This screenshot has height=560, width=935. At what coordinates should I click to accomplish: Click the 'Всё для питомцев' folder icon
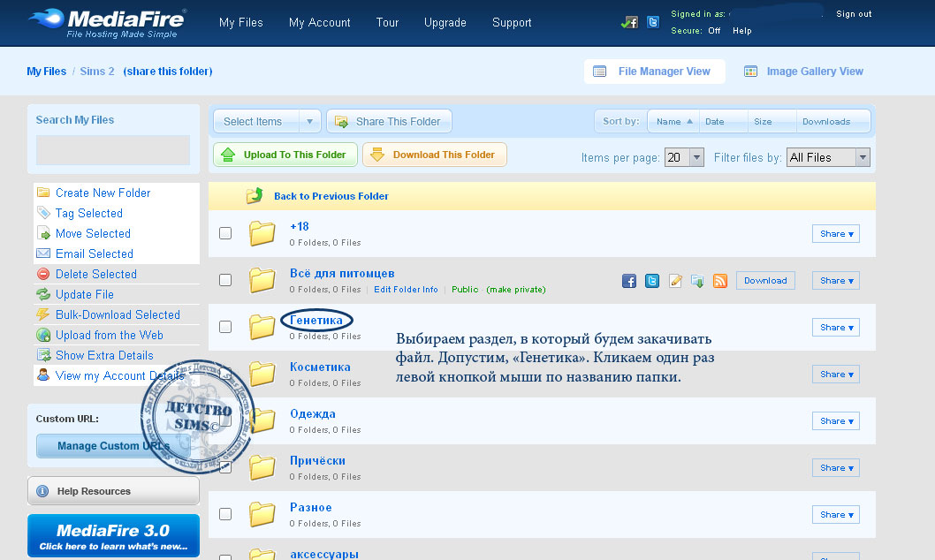262,280
